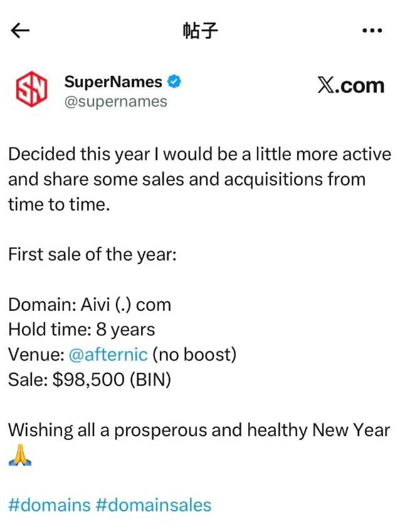Click the "Wishing all a prosperous" sentence
Viewport: 400px width, 532px height.
pos(199,430)
